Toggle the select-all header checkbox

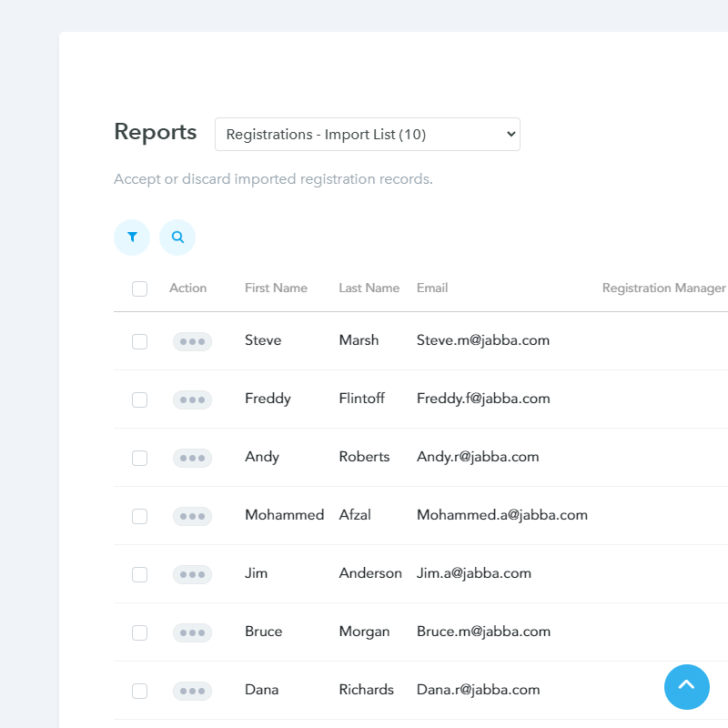point(139,288)
